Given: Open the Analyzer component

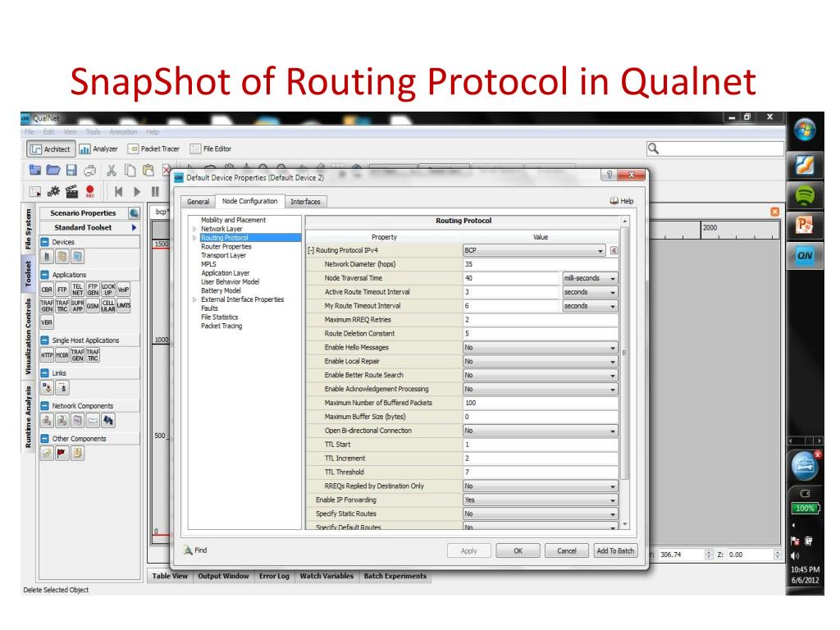Looking at the screenshot, I should 98,149.
